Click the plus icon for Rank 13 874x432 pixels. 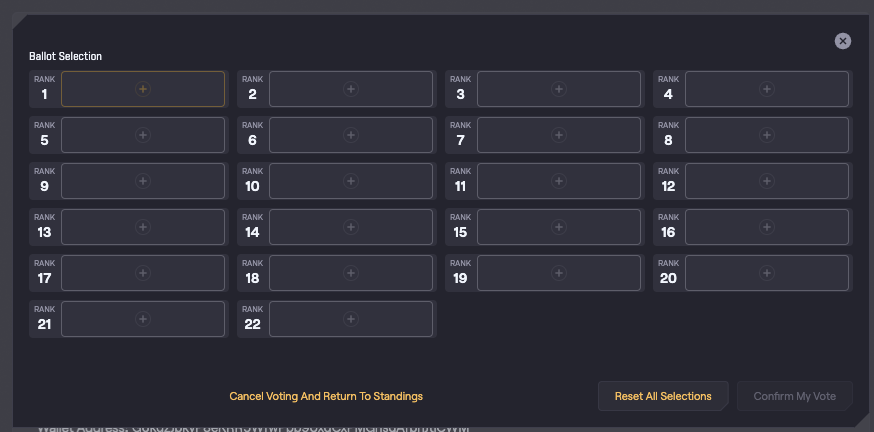pos(143,227)
